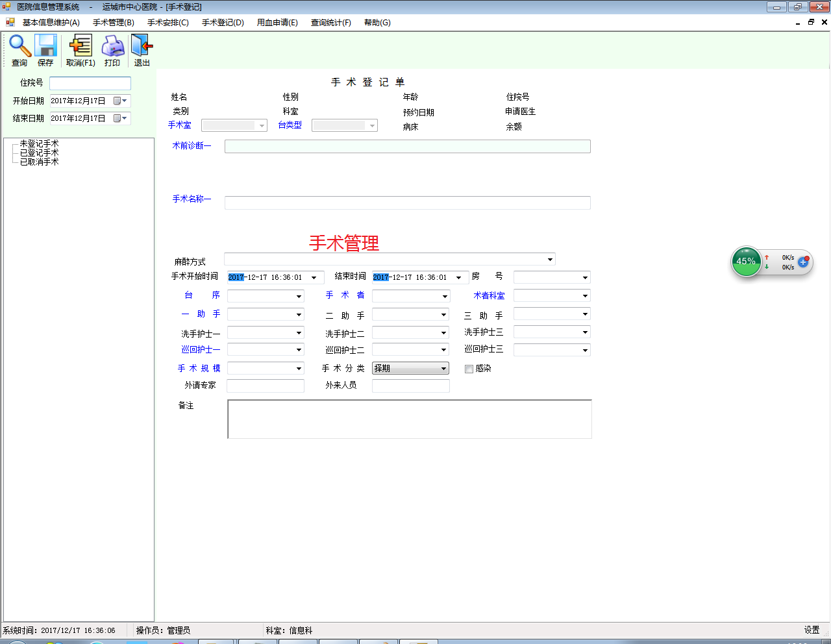The width and height of the screenshot is (831, 644).
Task: Expand the 手术规模 dropdown
Action: pyautogui.click(x=299, y=368)
